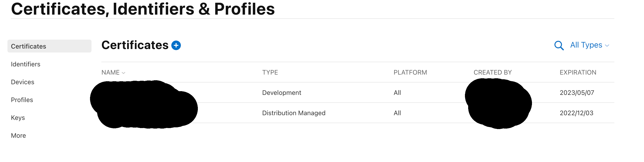This screenshot has width=644, height=162.
Task: Open the Development certificate row
Action: coord(281,93)
